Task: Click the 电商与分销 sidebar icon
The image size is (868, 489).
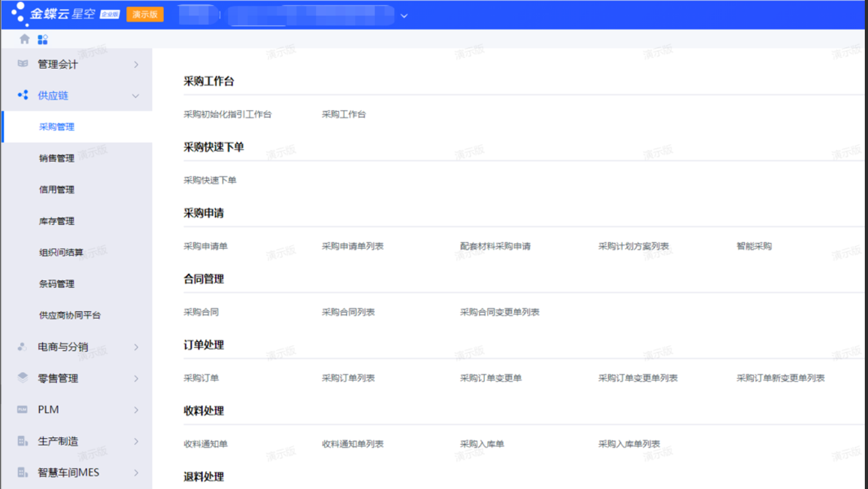Action: click(x=22, y=347)
